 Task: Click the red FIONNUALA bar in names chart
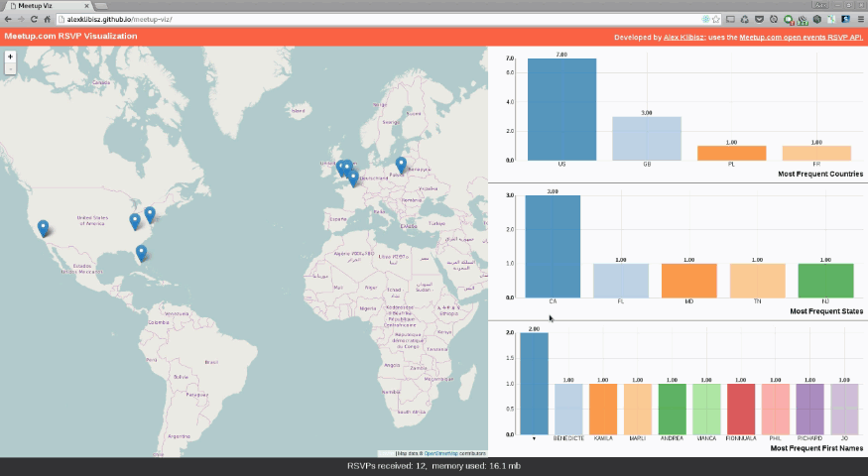click(x=739, y=409)
